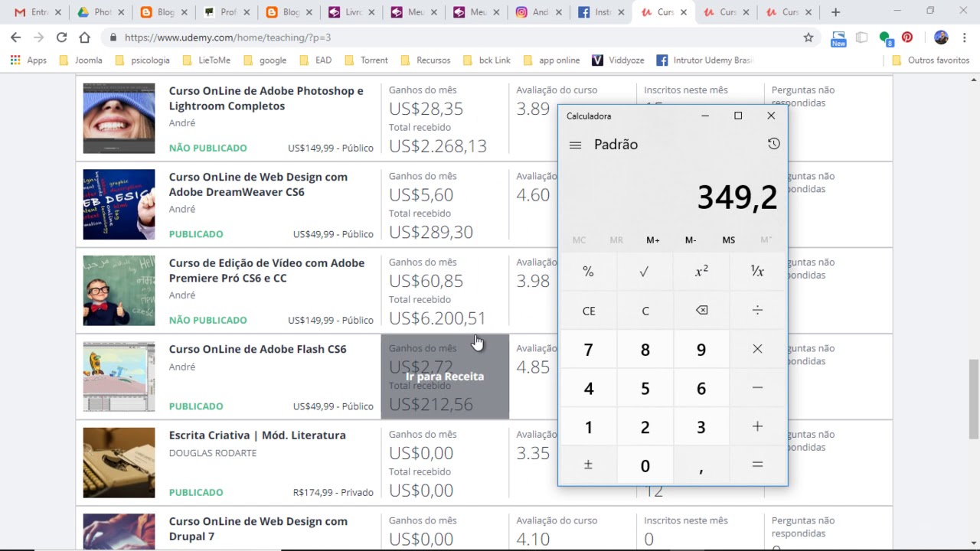Open the Recursos bookmark folder

coord(426,60)
